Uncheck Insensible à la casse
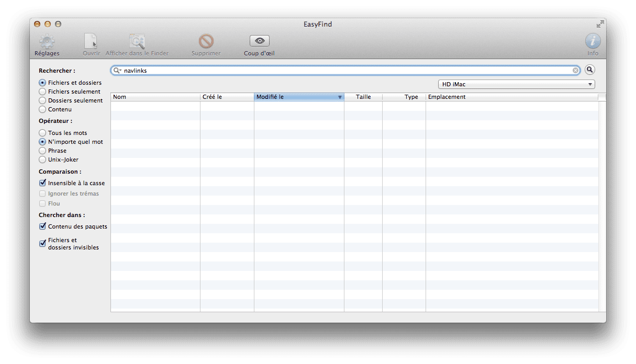The width and height of the screenshot is (636, 364). coord(42,183)
